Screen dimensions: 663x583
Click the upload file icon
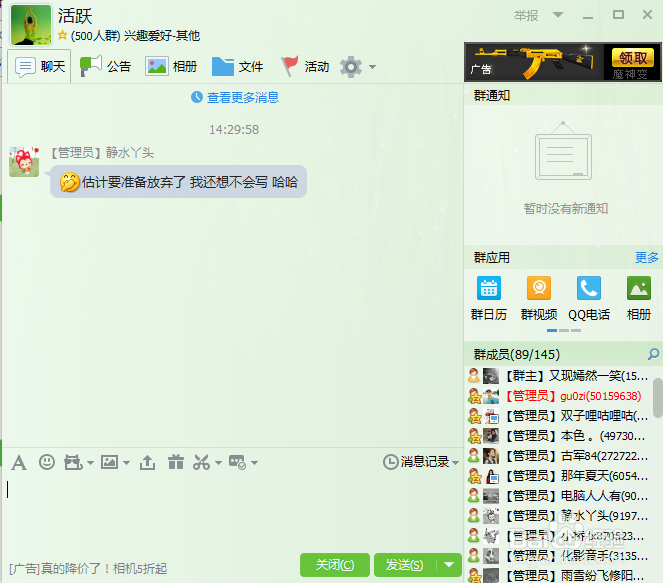point(147,462)
